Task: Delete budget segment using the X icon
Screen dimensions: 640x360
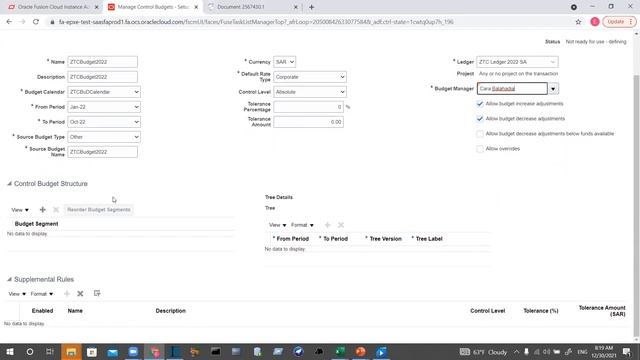Action: pyautogui.click(x=56, y=209)
